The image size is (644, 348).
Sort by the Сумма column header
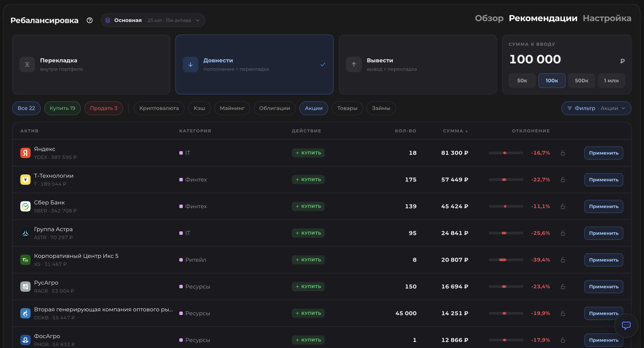455,131
